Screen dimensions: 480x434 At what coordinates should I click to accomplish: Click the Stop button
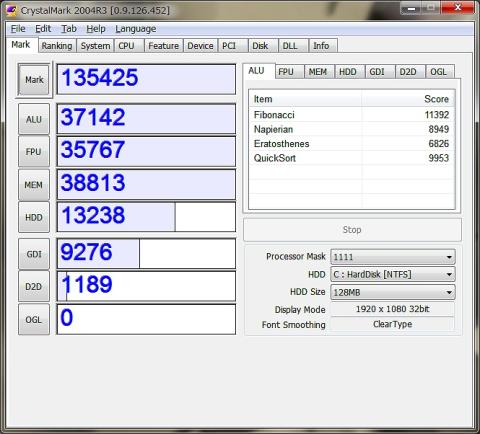[352, 230]
